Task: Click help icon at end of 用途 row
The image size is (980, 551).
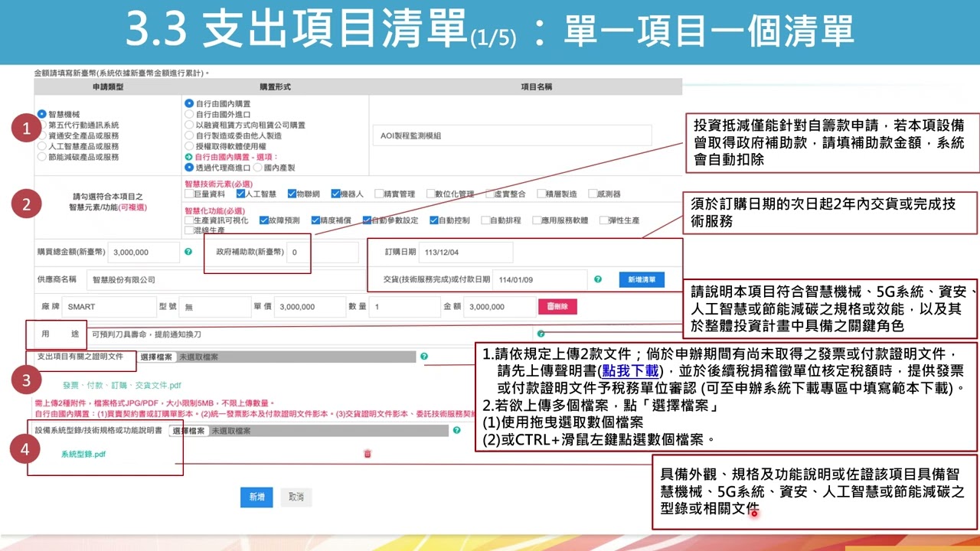Action: click(541, 334)
